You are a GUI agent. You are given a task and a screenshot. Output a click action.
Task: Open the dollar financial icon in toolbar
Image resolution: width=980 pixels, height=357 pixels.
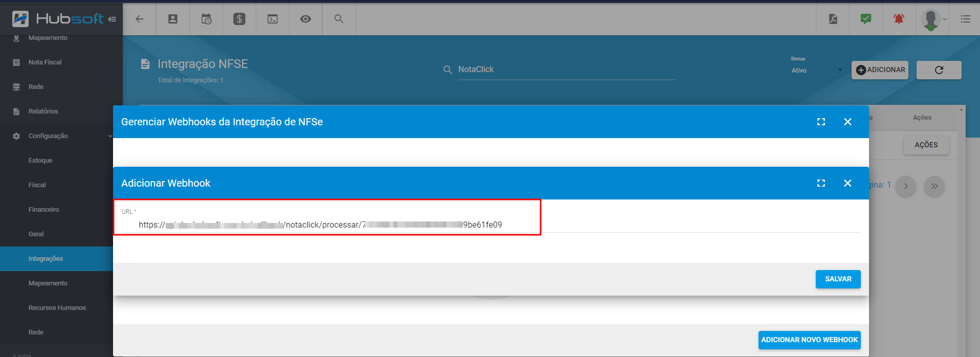point(239,19)
